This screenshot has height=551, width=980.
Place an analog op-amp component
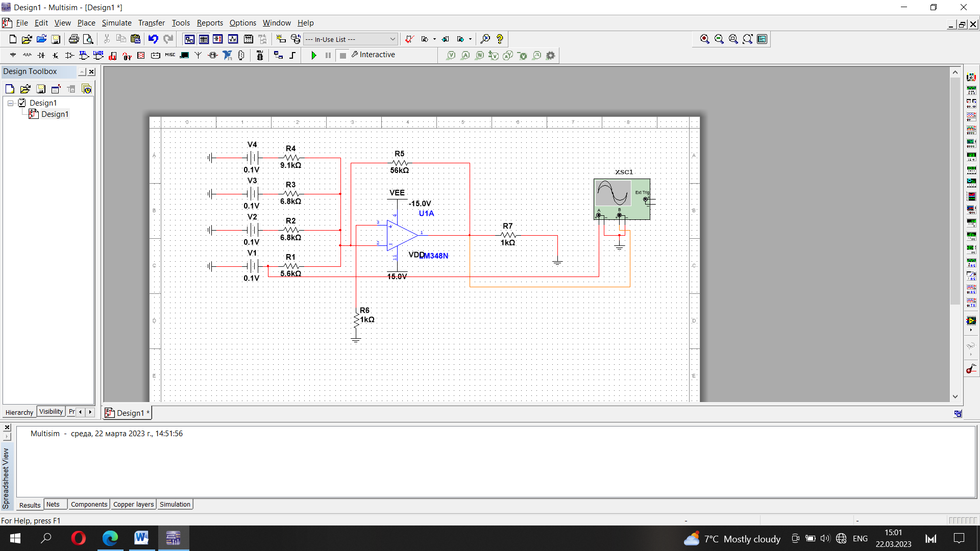(x=70, y=55)
